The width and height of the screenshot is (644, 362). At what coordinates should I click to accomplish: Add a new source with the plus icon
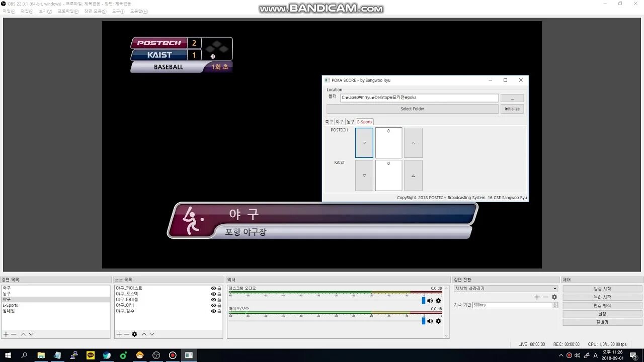coord(119,334)
